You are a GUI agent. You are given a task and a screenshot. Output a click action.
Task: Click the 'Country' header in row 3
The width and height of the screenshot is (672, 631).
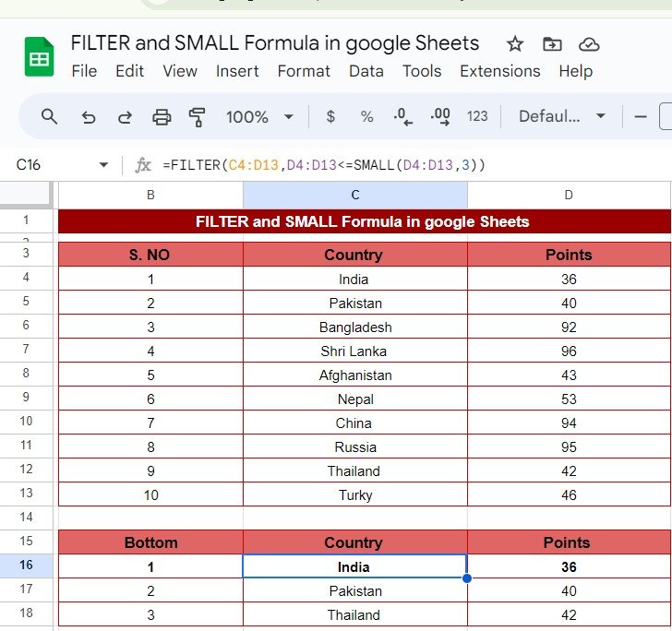coord(354,255)
